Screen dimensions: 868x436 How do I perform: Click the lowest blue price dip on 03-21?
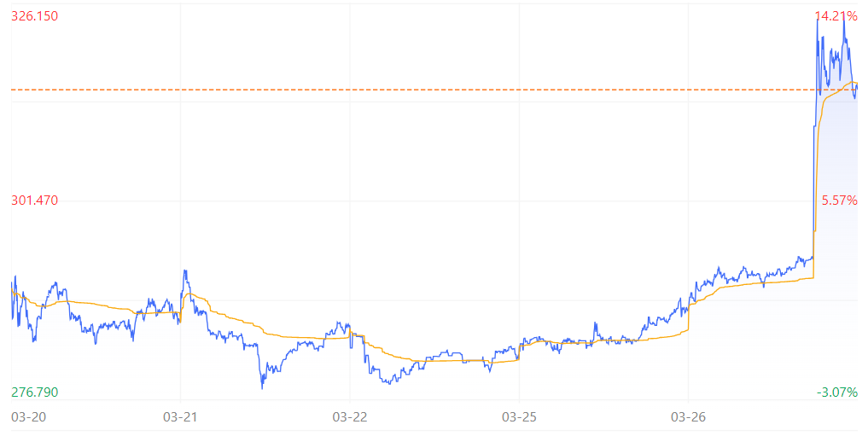click(262, 387)
